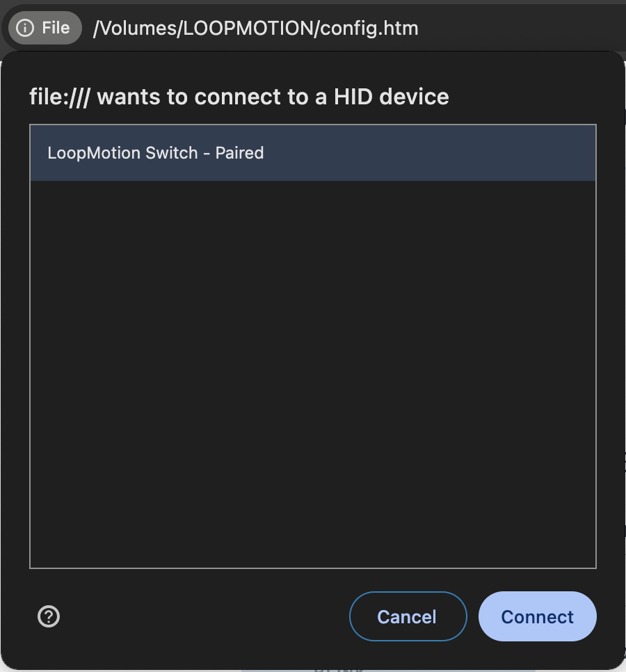Click the blank space below the paired device
626x672 pixels.
tap(313, 374)
